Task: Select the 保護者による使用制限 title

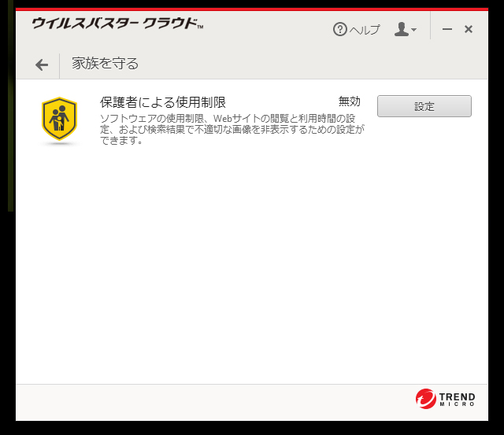Action: click(x=163, y=102)
